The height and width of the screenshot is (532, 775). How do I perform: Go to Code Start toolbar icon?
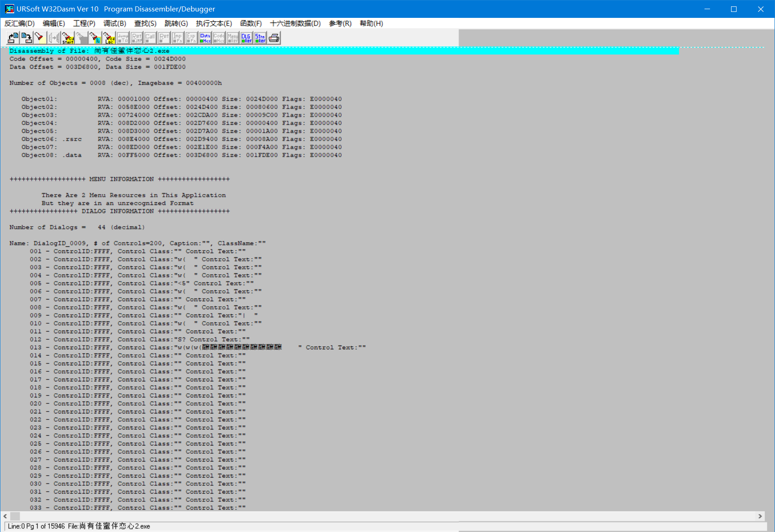pyautogui.click(x=68, y=38)
